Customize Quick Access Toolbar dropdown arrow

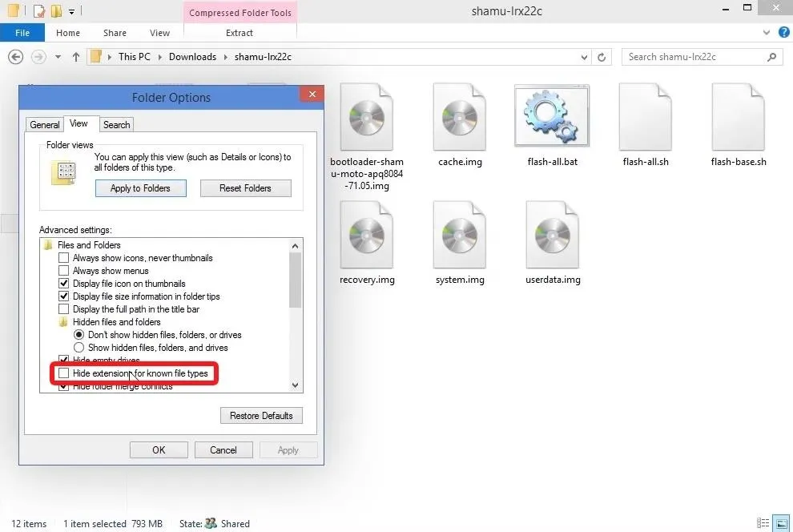pos(72,11)
